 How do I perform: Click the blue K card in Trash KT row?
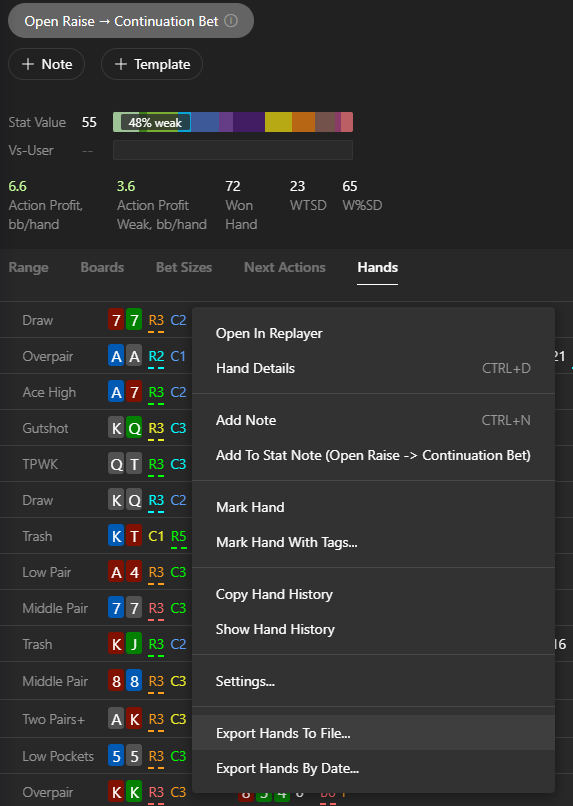(x=116, y=536)
